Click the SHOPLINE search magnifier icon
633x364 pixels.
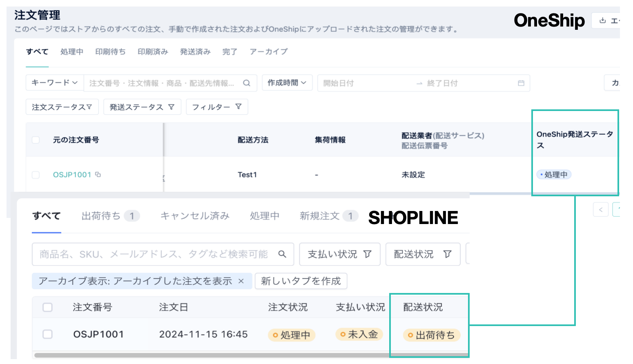(282, 254)
